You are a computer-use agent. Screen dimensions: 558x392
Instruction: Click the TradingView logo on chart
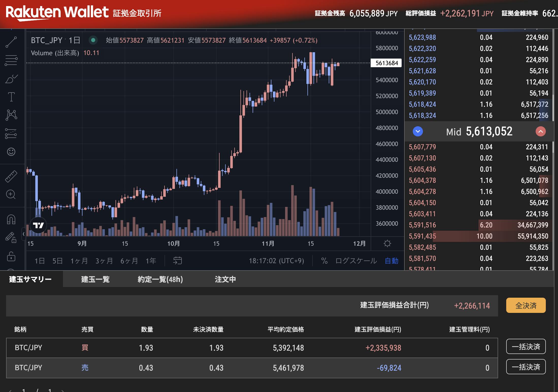coord(39,225)
